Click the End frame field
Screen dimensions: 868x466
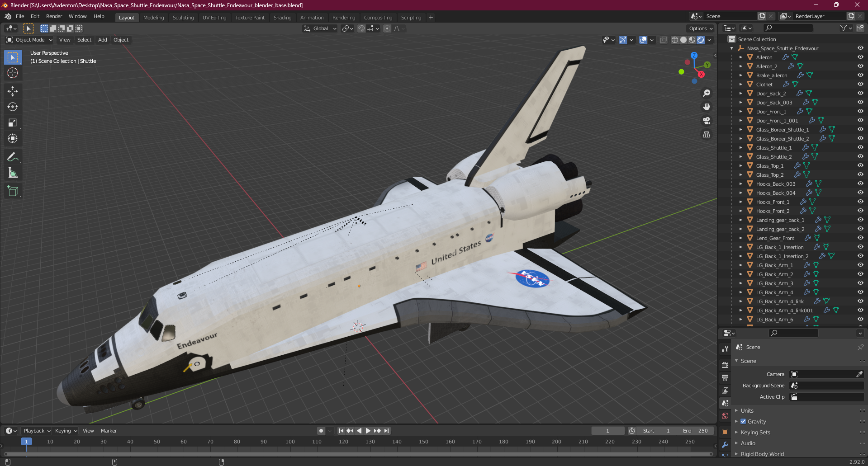point(695,431)
